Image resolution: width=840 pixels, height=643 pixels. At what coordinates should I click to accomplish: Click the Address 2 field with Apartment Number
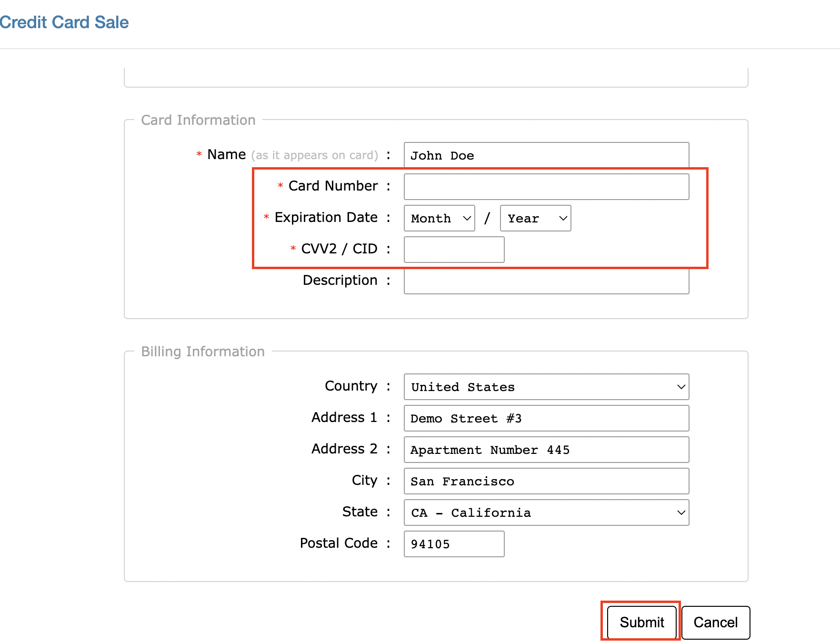click(x=546, y=450)
